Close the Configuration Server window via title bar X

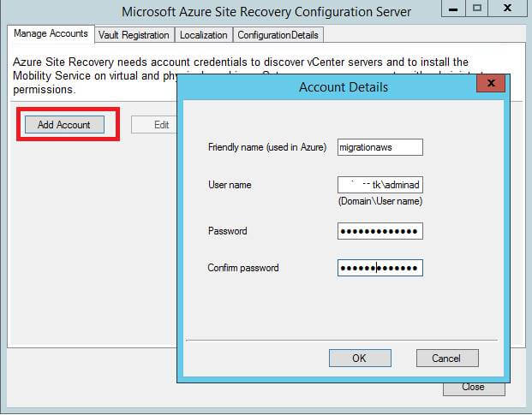pyautogui.click(x=507, y=9)
